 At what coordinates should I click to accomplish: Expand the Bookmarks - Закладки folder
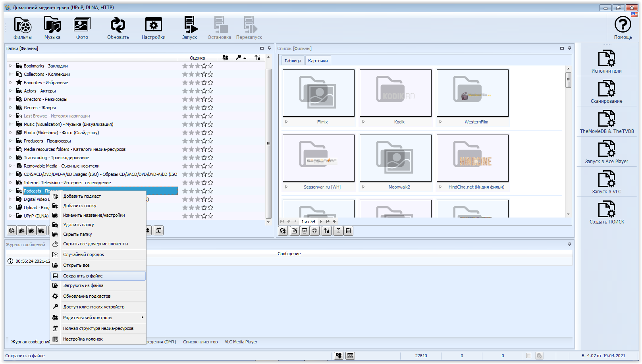[11, 66]
